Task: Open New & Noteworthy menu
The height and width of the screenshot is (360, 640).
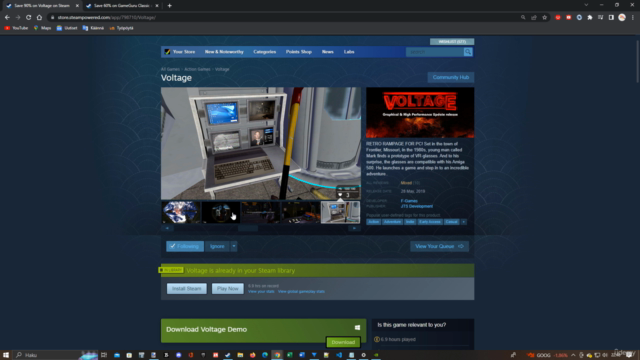Action: [224, 52]
